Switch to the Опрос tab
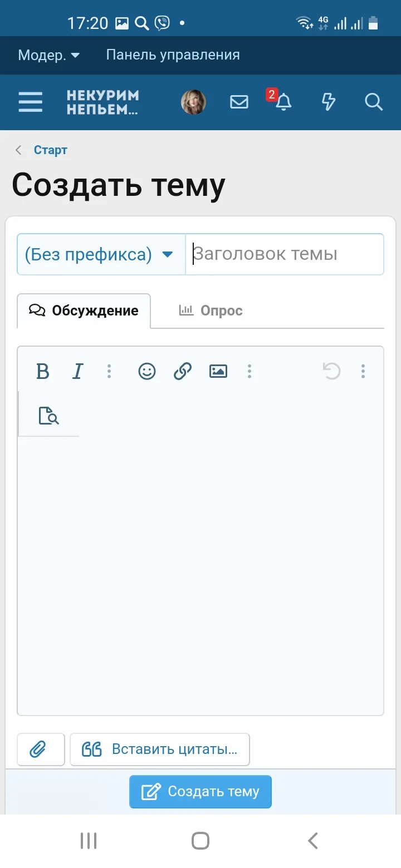The height and width of the screenshot is (868, 401). tap(210, 310)
